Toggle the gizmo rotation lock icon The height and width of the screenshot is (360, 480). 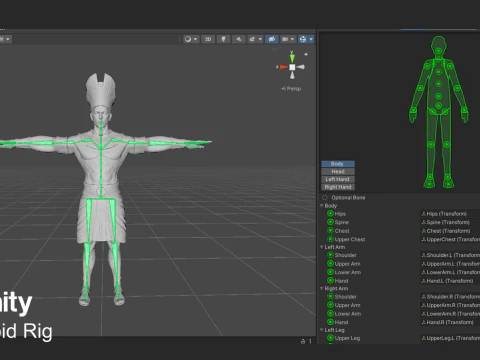click(x=306, y=54)
